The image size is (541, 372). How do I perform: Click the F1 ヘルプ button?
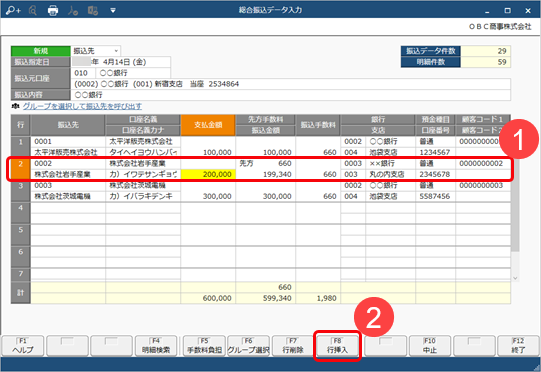23,345
